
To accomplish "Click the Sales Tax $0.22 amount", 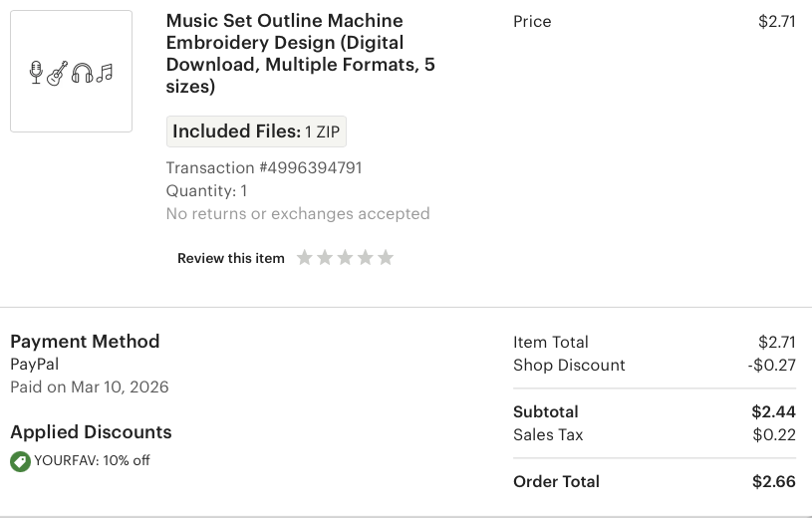I will click(773, 434).
